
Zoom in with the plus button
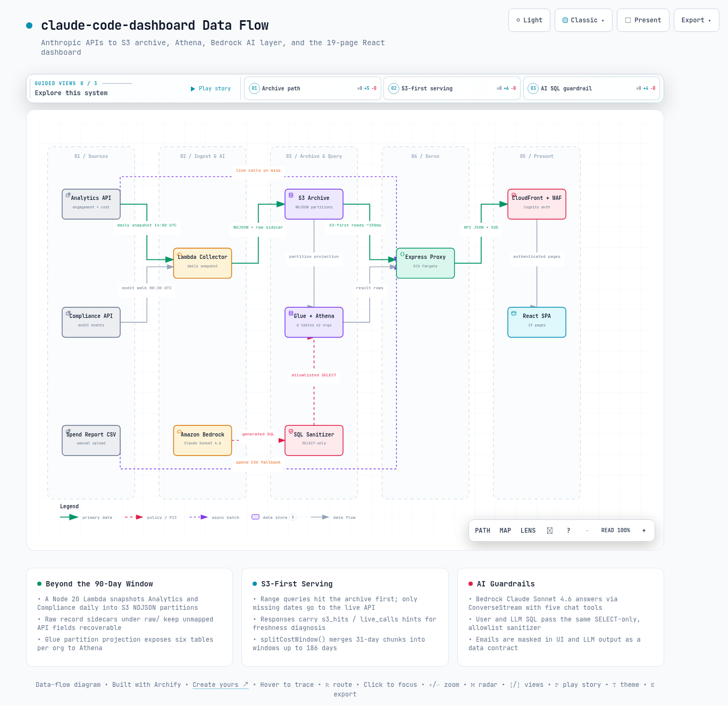644,531
